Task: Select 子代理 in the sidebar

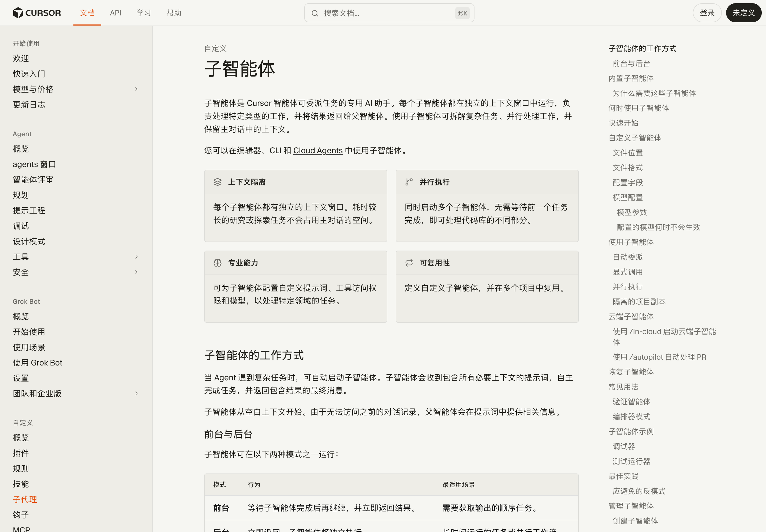Action: (x=25, y=500)
